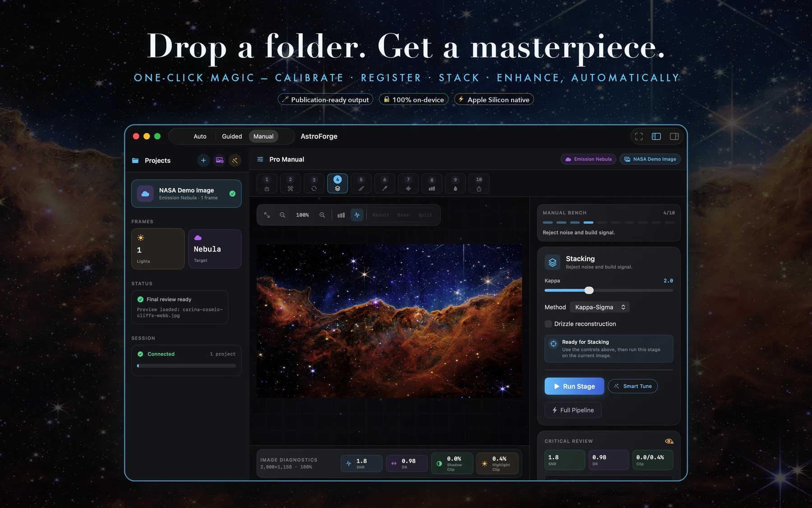Viewport: 812px width, 508px height.
Task: Click the Stacking layers icon in panel
Action: click(x=553, y=262)
